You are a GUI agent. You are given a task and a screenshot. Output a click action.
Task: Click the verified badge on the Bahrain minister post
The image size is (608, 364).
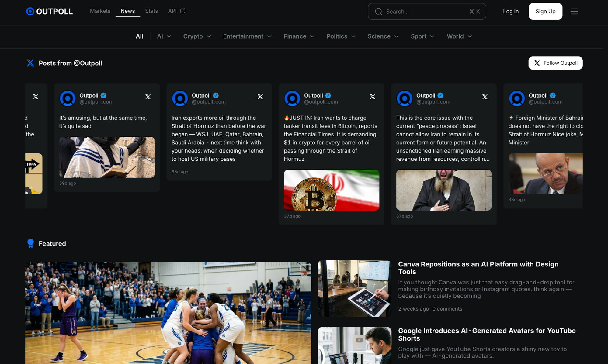click(x=552, y=95)
